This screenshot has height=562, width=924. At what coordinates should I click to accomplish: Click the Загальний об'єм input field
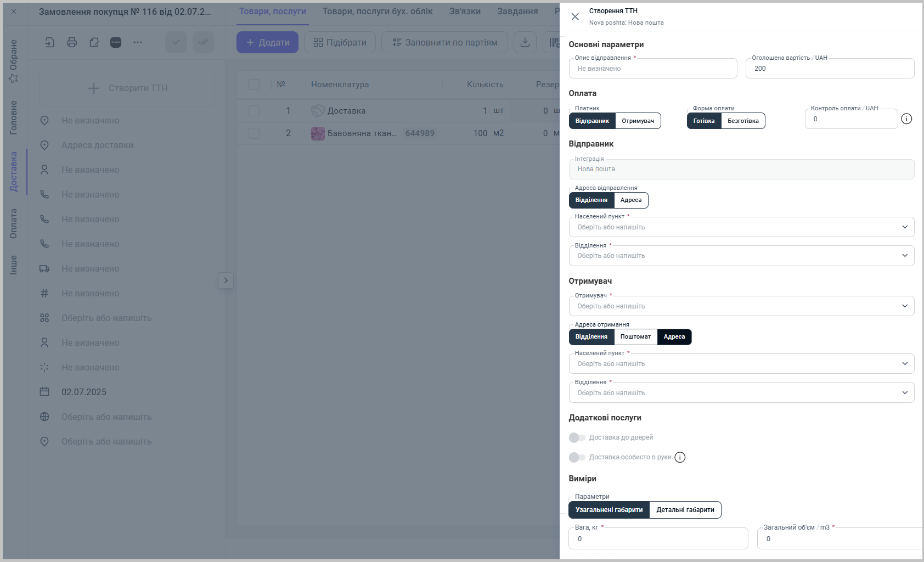point(840,539)
